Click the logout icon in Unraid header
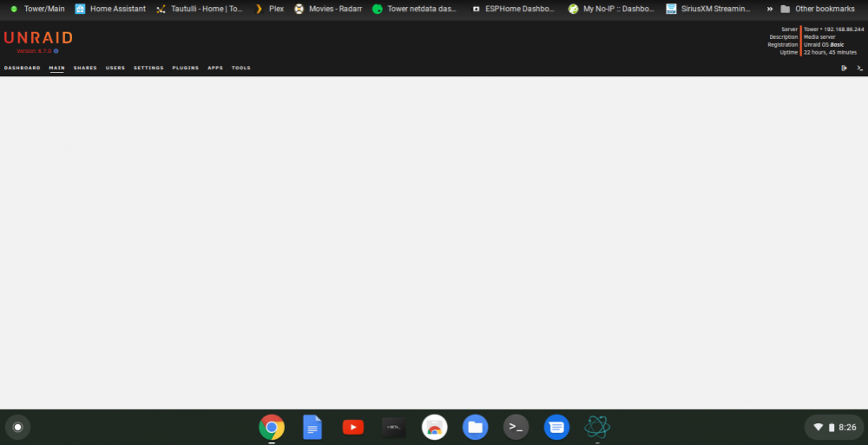Image resolution: width=868 pixels, height=445 pixels. 844,68
